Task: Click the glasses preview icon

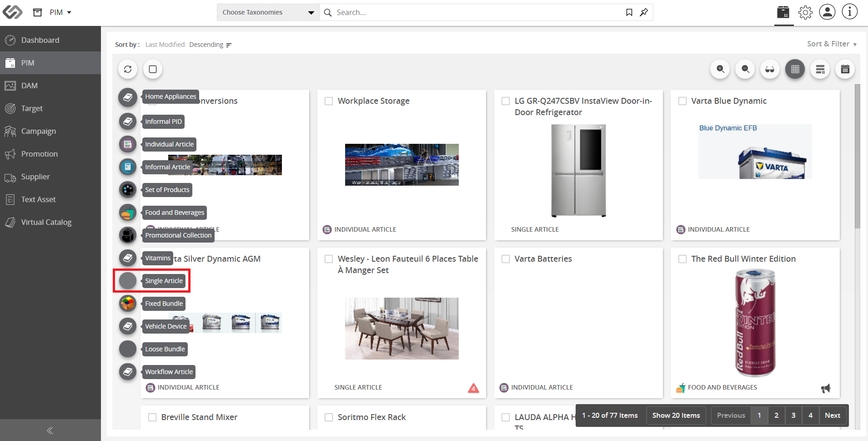Action: pyautogui.click(x=770, y=69)
